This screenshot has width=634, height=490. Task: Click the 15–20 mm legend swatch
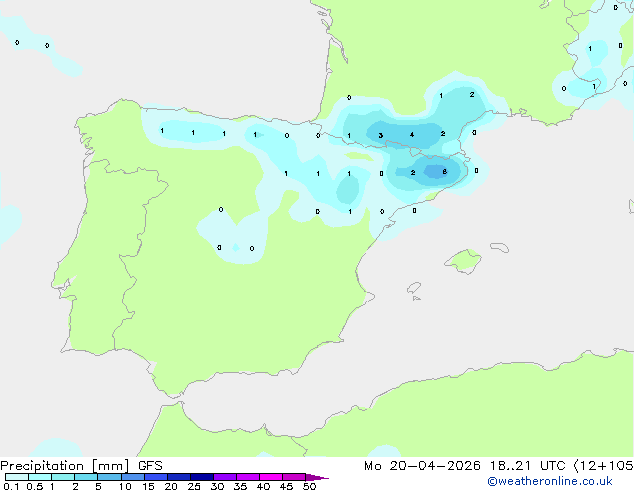click(156, 477)
